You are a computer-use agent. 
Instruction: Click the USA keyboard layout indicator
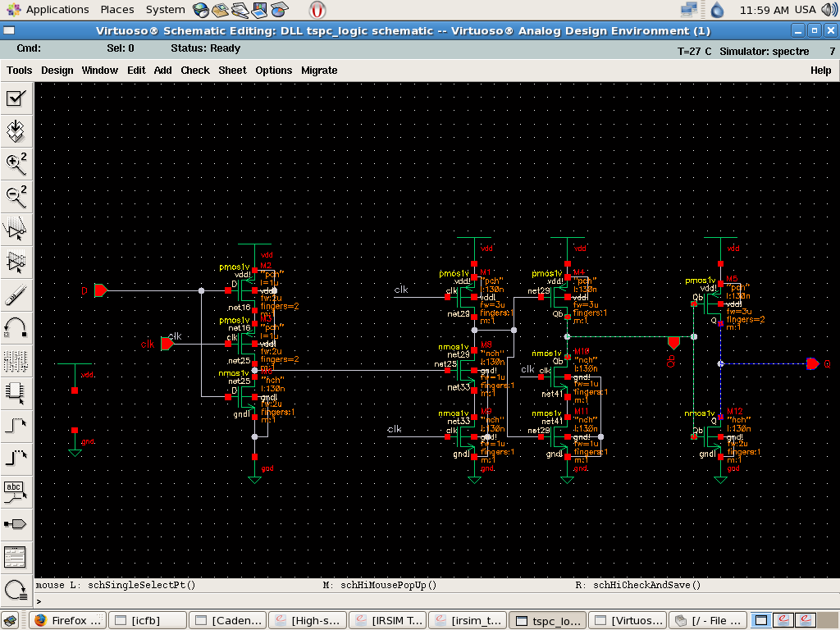pyautogui.click(x=806, y=10)
